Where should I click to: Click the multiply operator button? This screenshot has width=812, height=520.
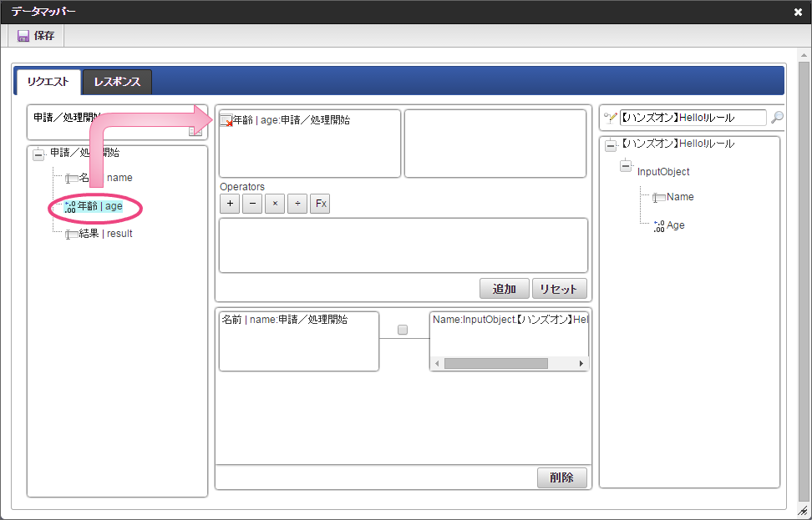[x=274, y=204]
